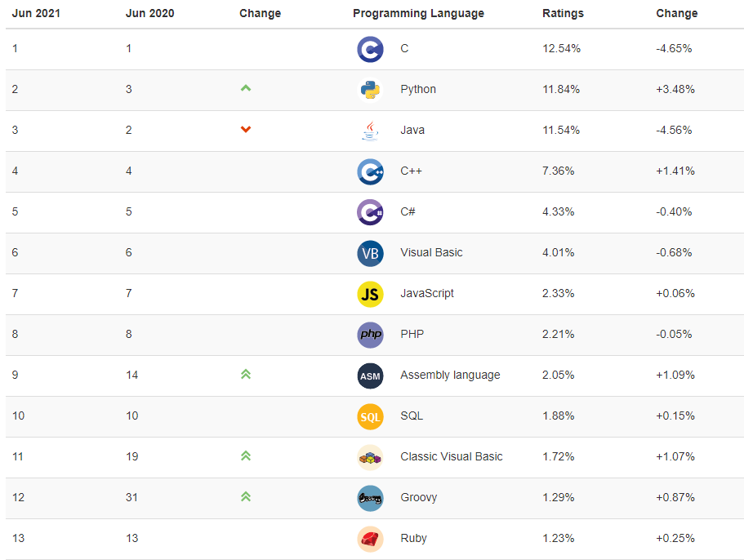744x560 pixels.
Task: Click the JavaScript JS logo
Action: [370, 294]
